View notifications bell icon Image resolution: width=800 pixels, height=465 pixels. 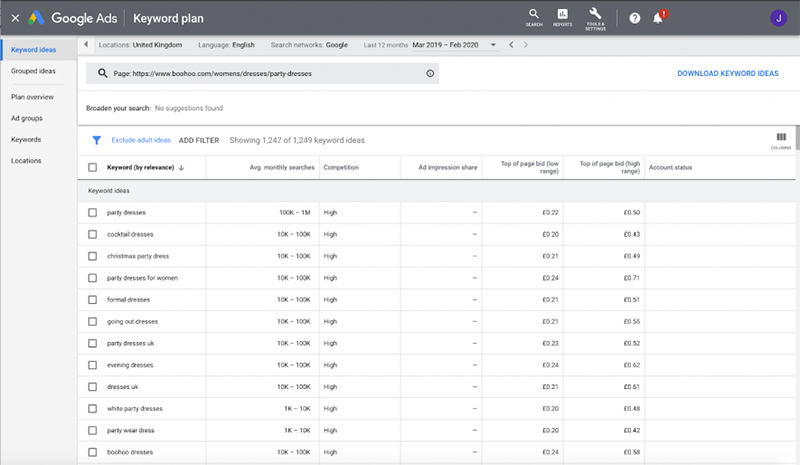pos(658,18)
